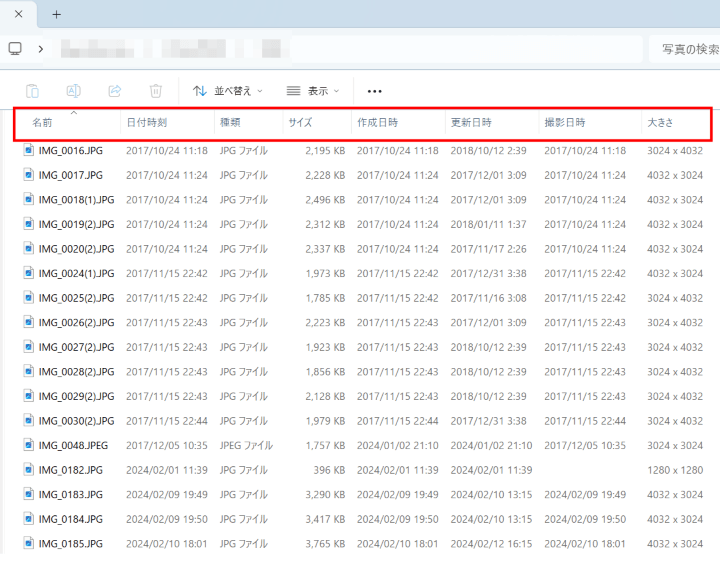Click the JPEG ファイル type cell
Screen dimensions: 720x576
(x=246, y=446)
